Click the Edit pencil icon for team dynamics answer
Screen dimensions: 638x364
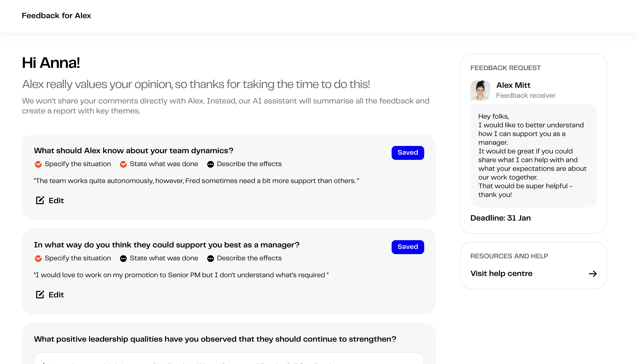click(x=40, y=200)
